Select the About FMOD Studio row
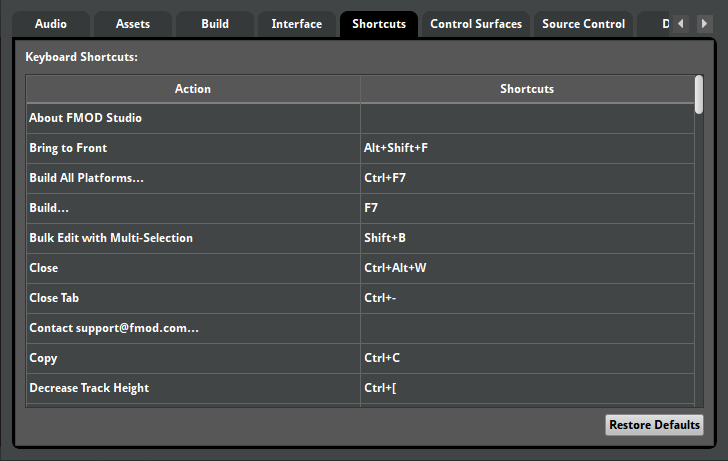The width and height of the screenshot is (728, 461). tap(193, 118)
